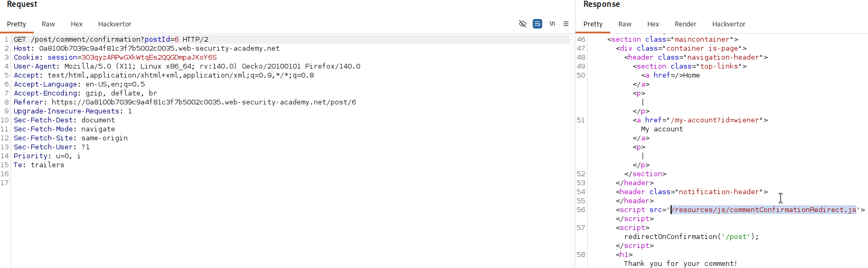Click the closing </section> tag on line 52
Screen dimensions: 868x268
click(x=645, y=174)
